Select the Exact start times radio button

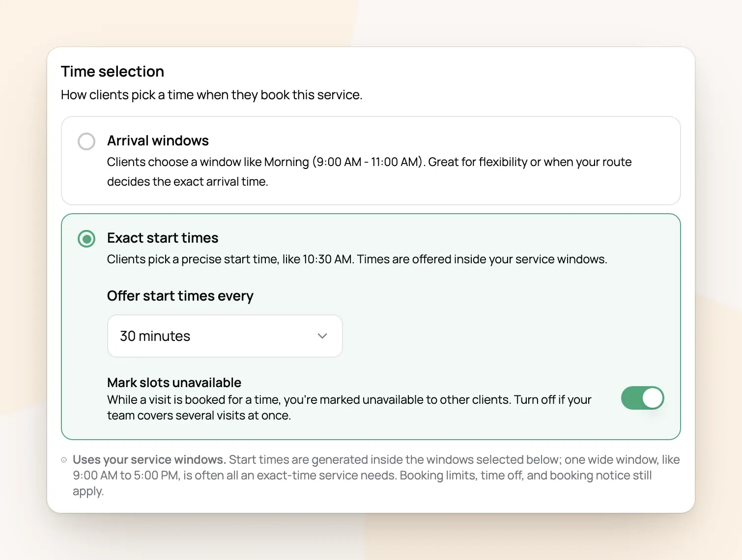[x=86, y=239]
